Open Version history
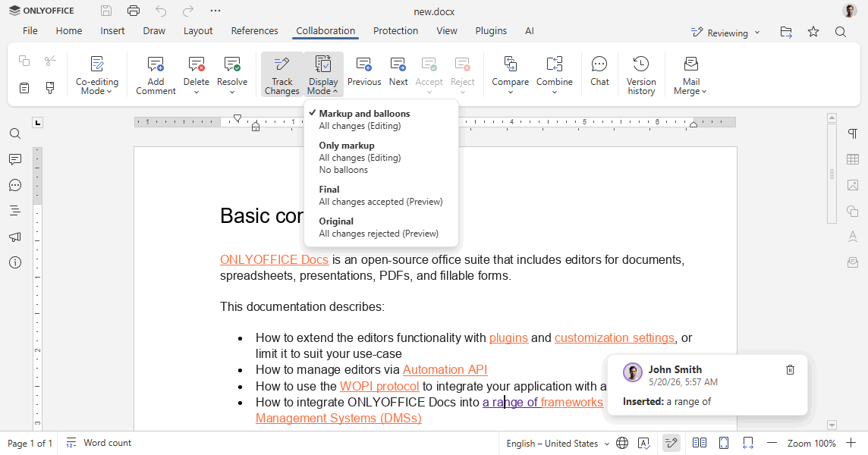868x455 pixels. 641,75
